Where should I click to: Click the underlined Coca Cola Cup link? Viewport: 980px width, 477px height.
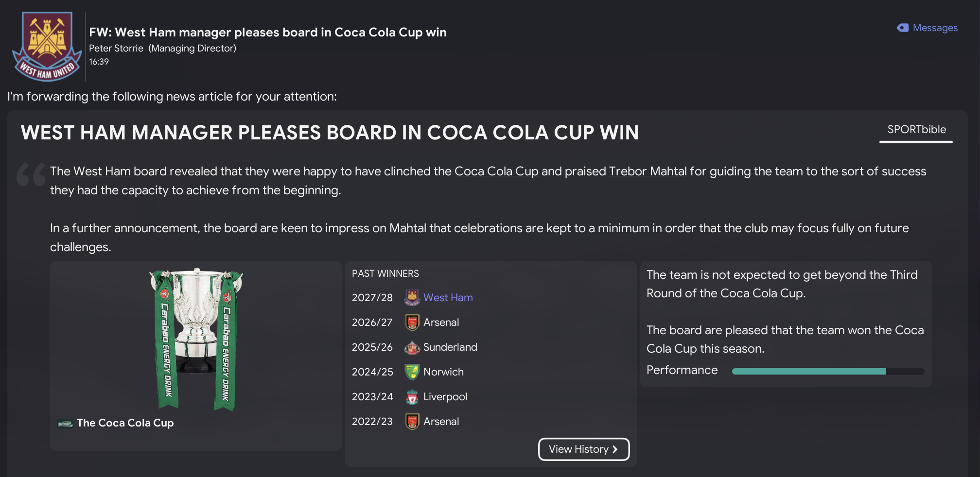496,171
